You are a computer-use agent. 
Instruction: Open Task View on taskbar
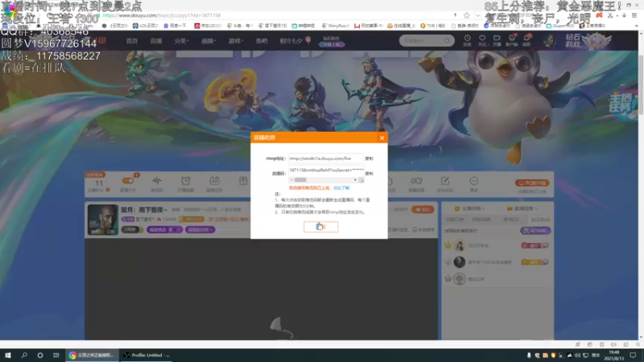coord(56,356)
